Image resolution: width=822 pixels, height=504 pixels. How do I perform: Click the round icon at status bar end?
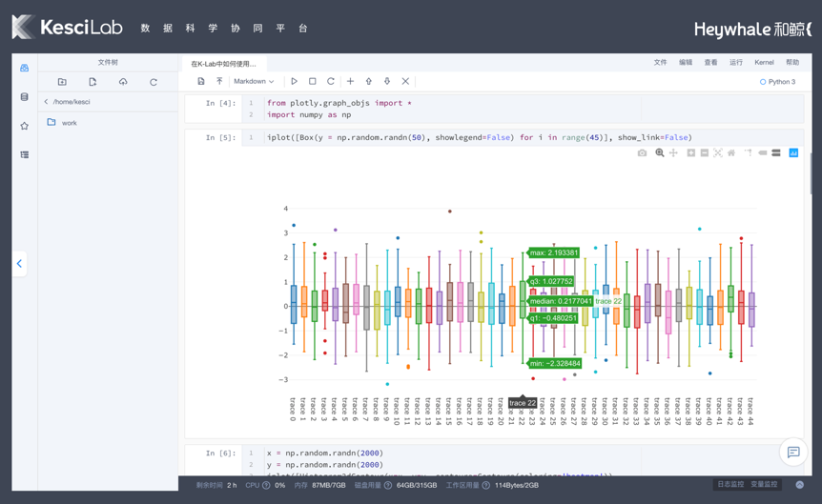pos(799,485)
